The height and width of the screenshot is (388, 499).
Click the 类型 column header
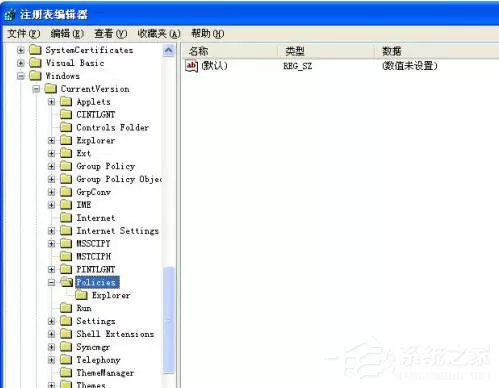[326, 51]
